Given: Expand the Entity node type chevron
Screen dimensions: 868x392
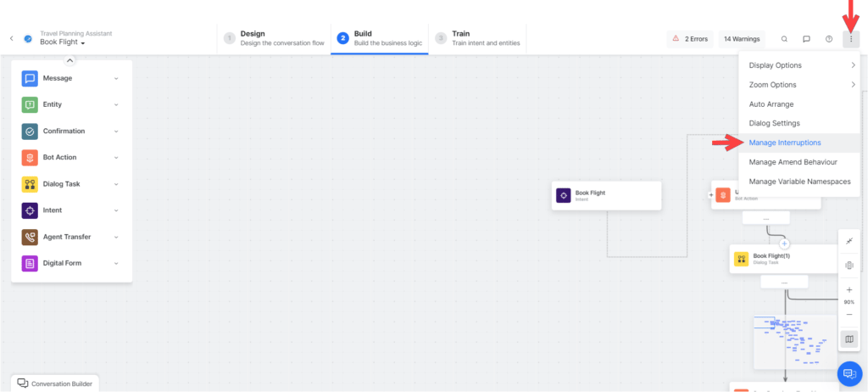Looking at the screenshot, I should (x=116, y=105).
